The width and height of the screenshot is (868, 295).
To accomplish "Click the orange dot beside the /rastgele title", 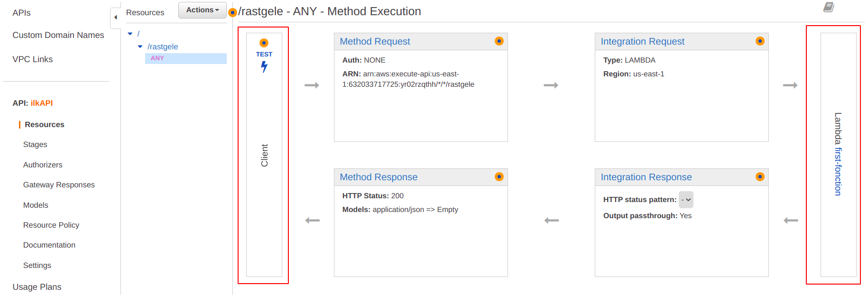I will click(232, 12).
